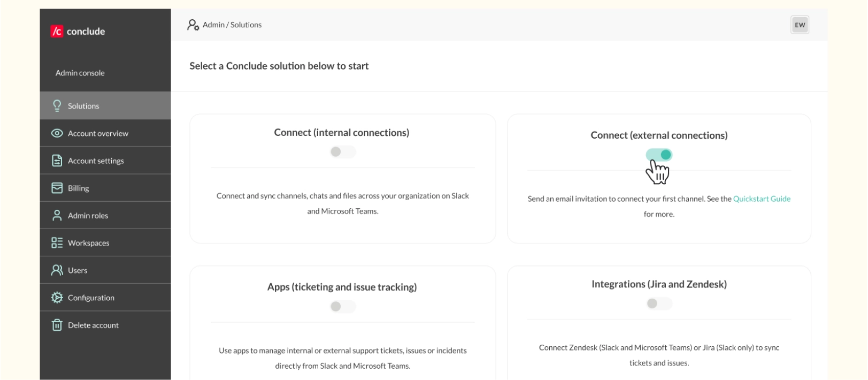This screenshot has width=868, height=380.
Task: Select Account settings in the sidebar
Action: click(95, 160)
